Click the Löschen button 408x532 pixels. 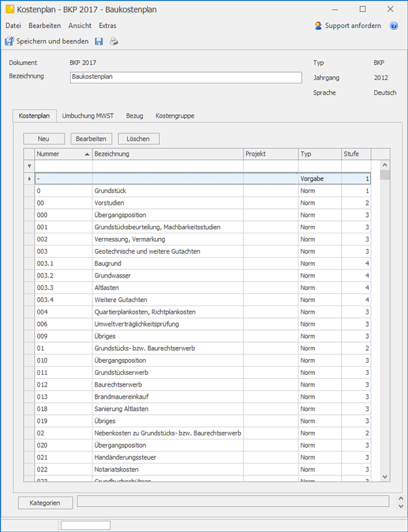pyautogui.click(x=138, y=139)
